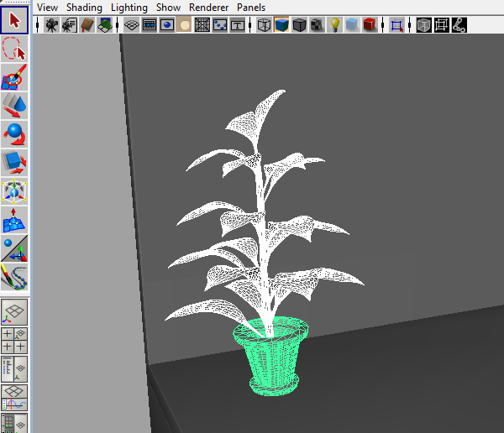Select the Rotate tool sphere icon
504x433 pixels.
(14, 134)
